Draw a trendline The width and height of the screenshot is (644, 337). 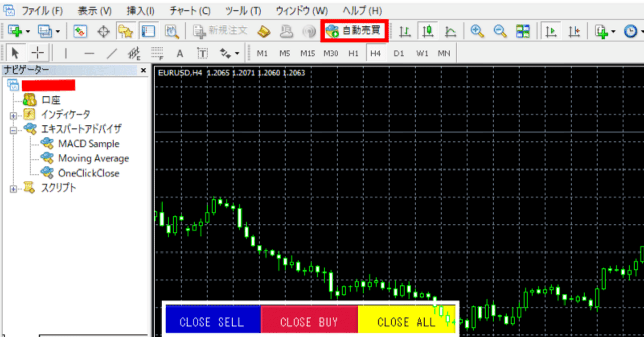tap(112, 53)
